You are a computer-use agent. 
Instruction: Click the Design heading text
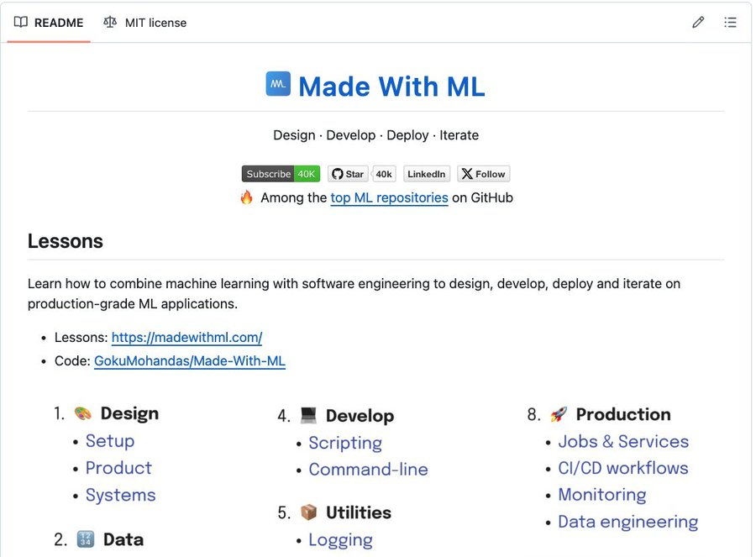pos(129,413)
